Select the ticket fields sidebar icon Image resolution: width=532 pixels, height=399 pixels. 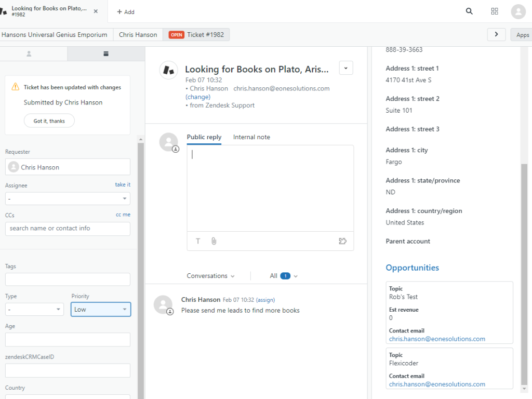coord(106,54)
